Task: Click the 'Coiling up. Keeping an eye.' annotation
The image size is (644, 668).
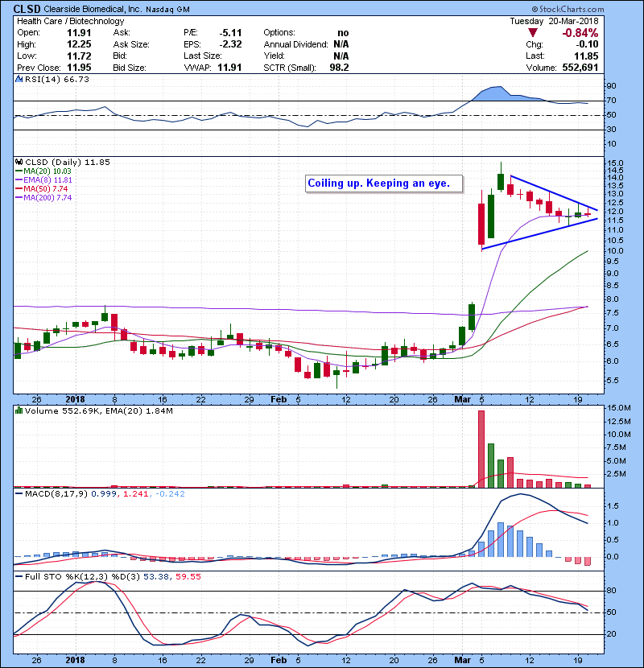Action: point(384,183)
